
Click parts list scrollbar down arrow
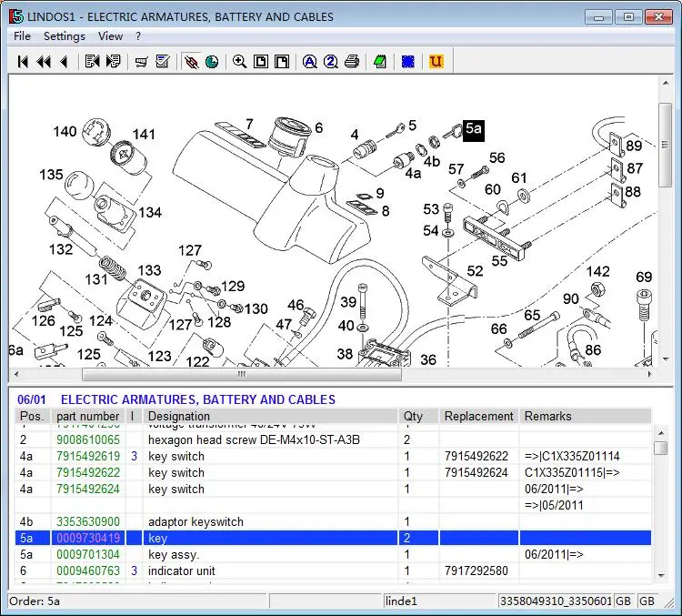[x=661, y=574]
